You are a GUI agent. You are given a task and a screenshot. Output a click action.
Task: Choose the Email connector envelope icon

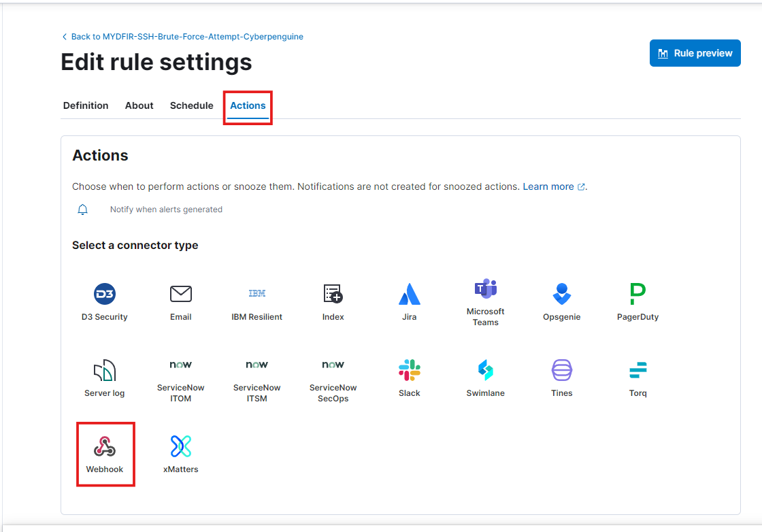pyautogui.click(x=181, y=294)
